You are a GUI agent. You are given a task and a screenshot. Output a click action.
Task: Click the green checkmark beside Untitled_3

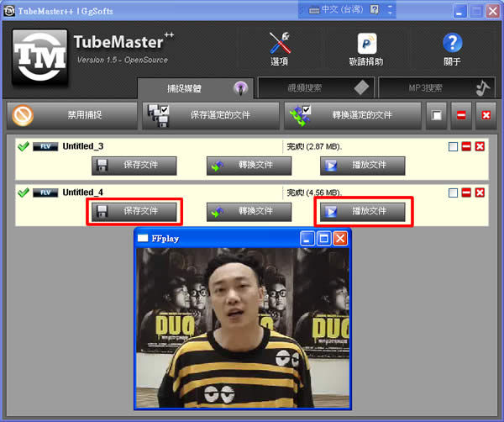[x=24, y=146]
